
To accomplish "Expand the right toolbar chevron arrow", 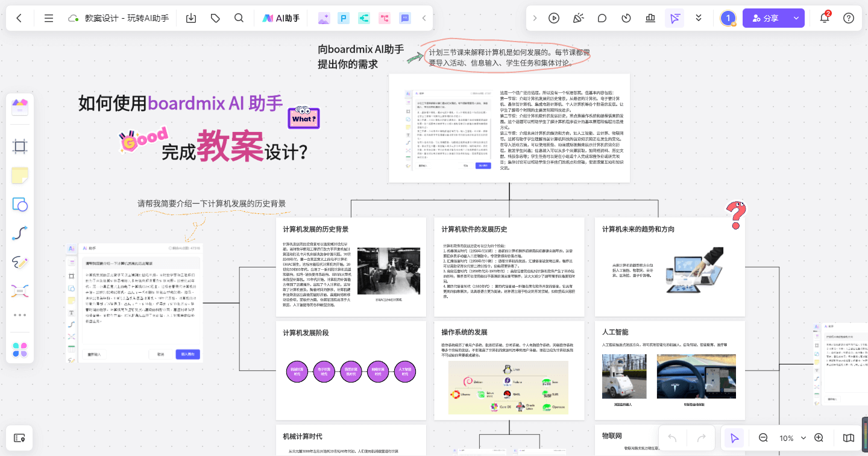I will 535,18.
